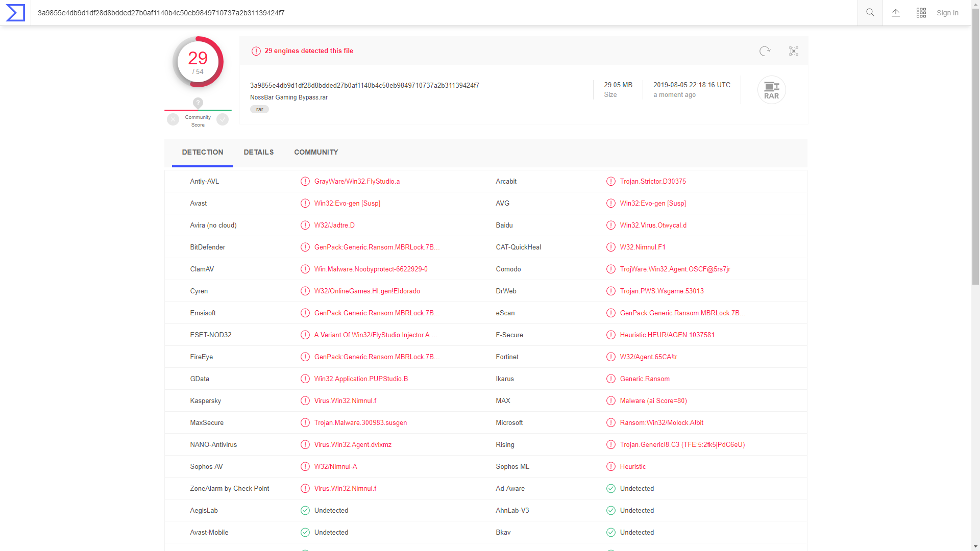Click the VirusTotal logo icon
Viewport: 980px width, 551px height.
(15, 13)
